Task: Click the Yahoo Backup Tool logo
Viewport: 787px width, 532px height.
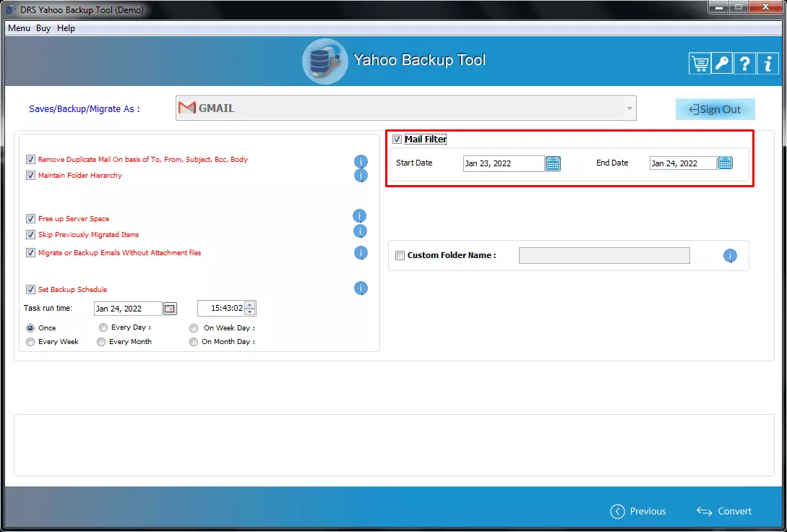Action: click(x=324, y=61)
